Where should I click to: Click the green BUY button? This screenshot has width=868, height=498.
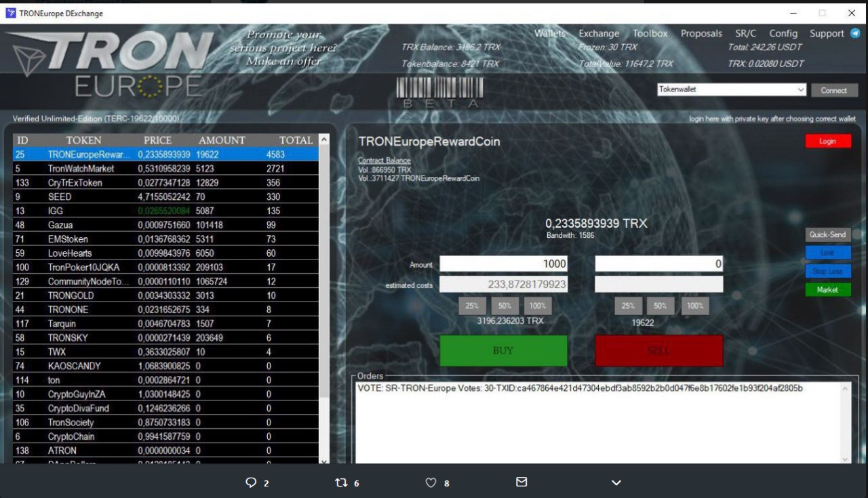503,350
